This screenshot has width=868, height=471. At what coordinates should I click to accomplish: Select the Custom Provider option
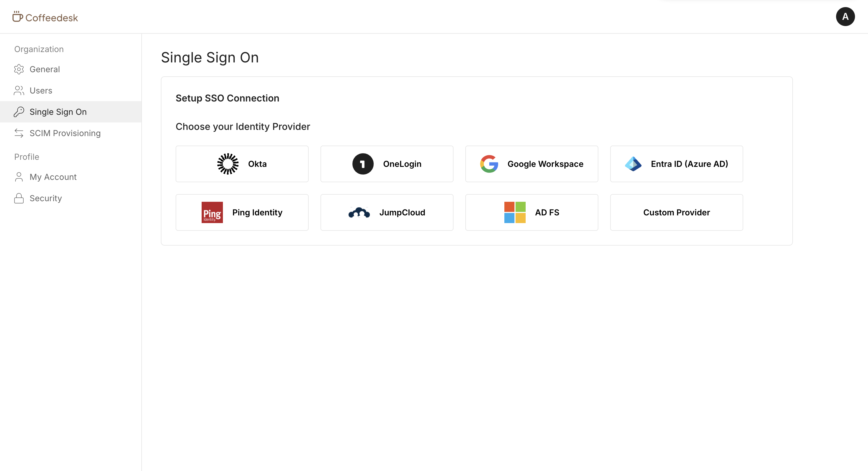click(676, 212)
